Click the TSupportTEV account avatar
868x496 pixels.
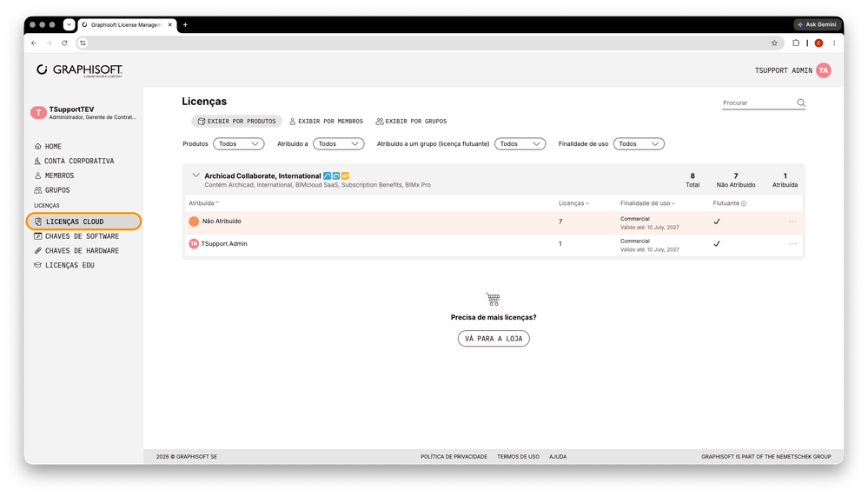click(38, 113)
